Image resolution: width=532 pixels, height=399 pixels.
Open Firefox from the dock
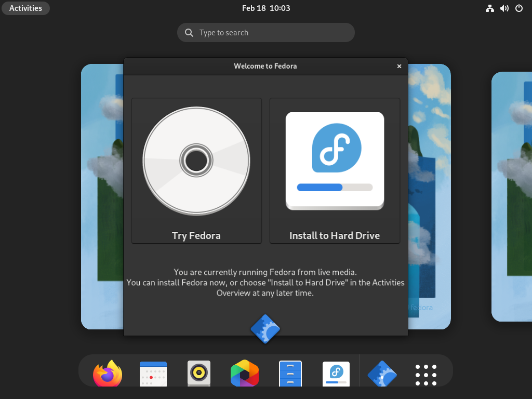[108, 373]
